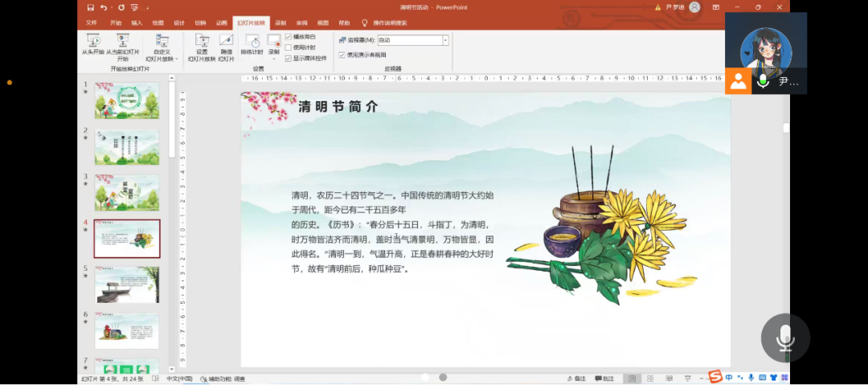Screen dimensions: 868x385
Task: Select slide 5 thumbnail in the panel
Action: pyautogui.click(x=127, y=285)
